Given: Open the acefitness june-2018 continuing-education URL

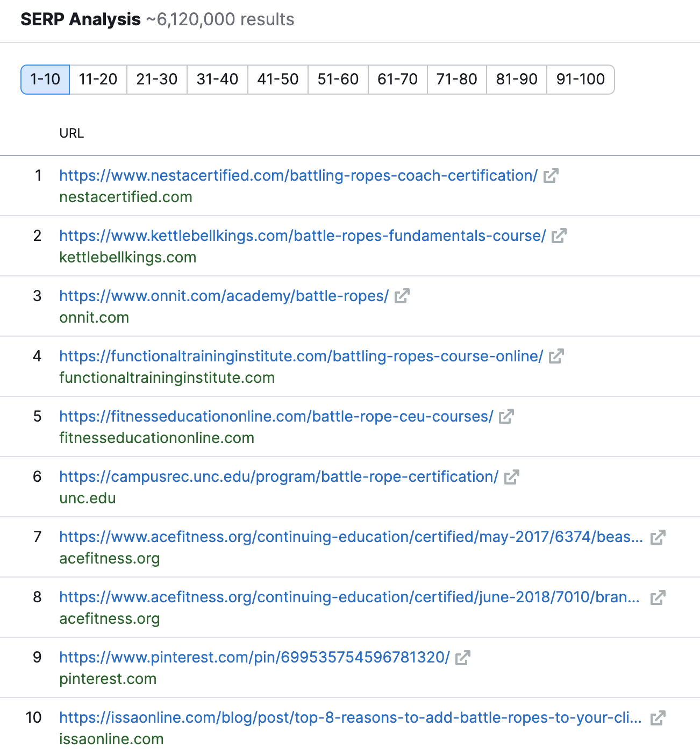Looking at the screenshot, I should (x=349, y=597).
